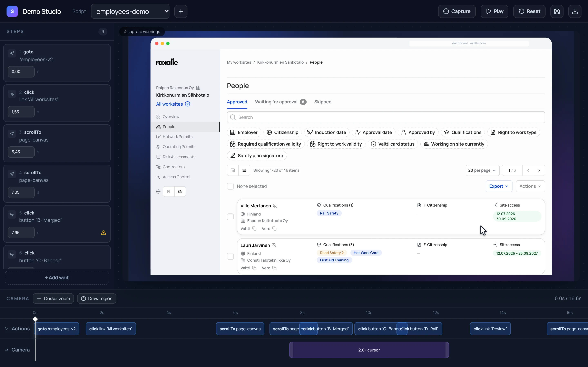The width and height of the screenshot is (588, 367).
Task: Add a new script with the plus icon
Action: 181,11
